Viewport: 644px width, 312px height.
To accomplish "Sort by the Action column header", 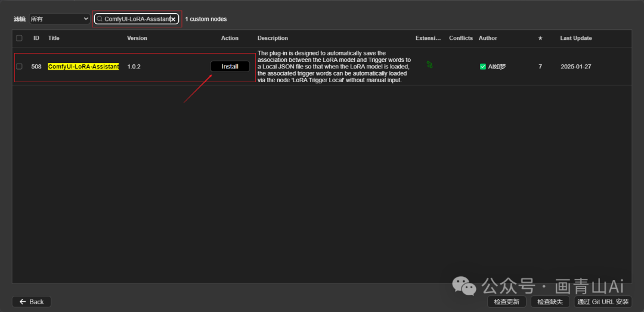I will (230, 38).
